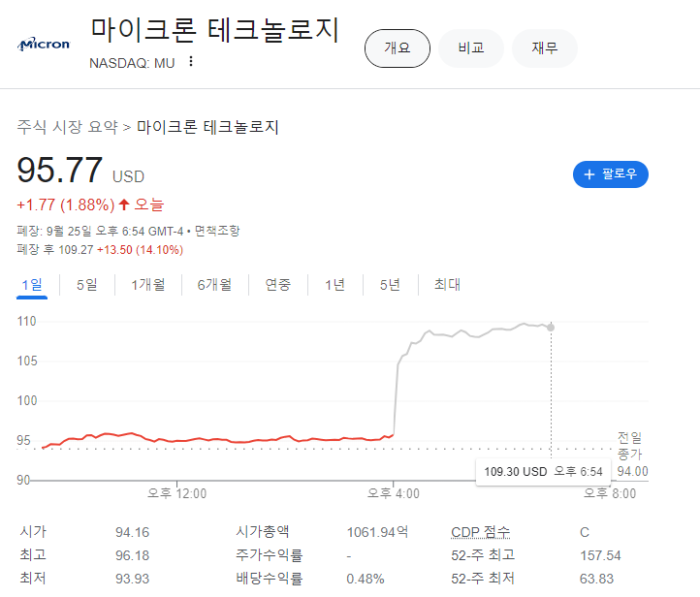Click the 109.30 USD chart tooltip
Screen dimensions: 700x597
tap(543, 472)
